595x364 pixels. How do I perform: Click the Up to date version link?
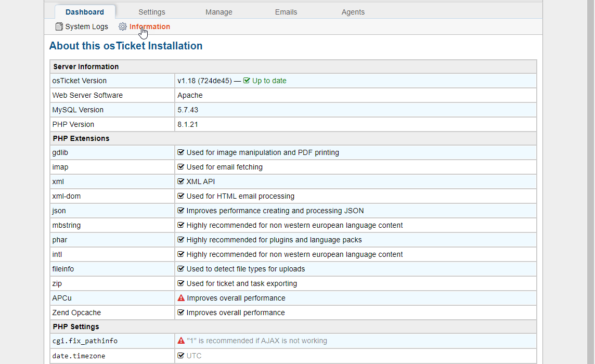tap(269, 81)
